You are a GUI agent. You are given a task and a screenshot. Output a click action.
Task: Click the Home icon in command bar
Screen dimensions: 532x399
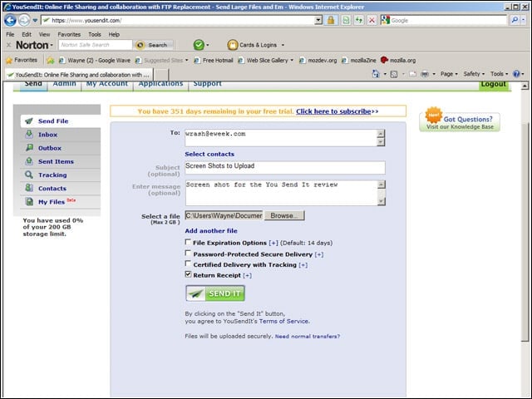(x=376, y=74)
